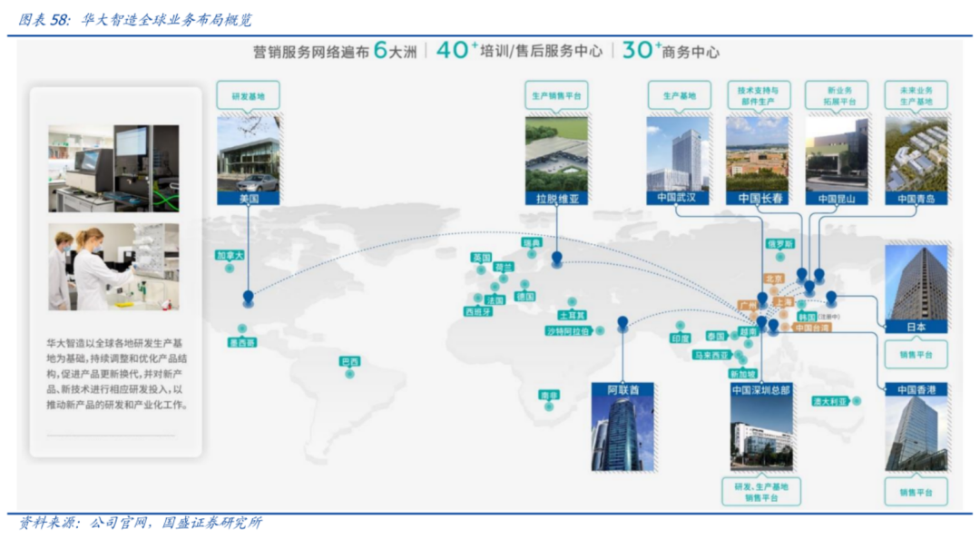Click the Sweden (瑞典) map label

click(x=531, y=243)
